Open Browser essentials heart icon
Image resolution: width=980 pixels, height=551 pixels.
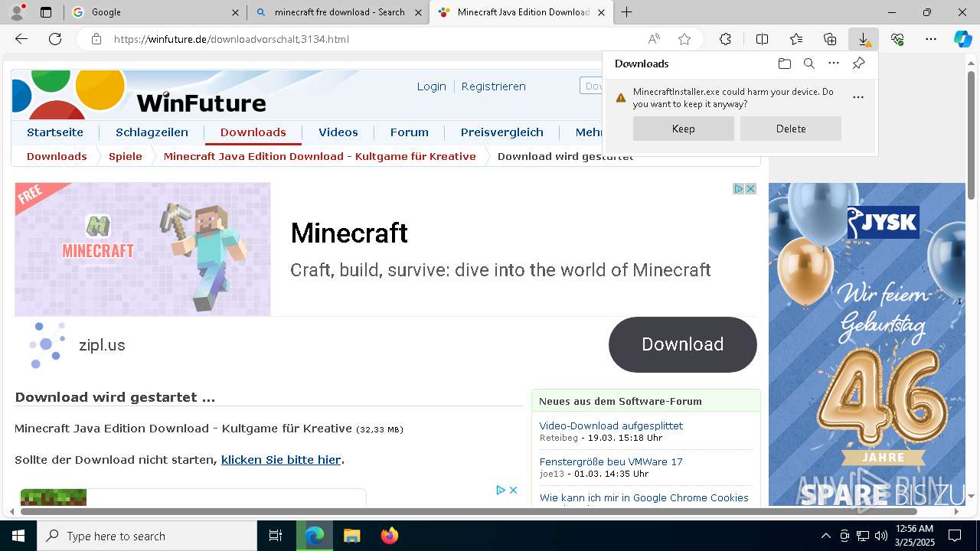coord(897,39)
